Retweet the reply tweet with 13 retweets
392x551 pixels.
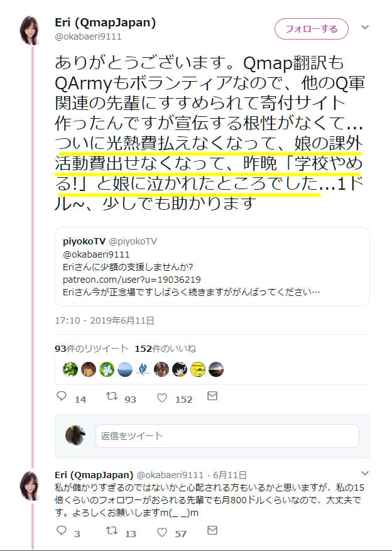click(x=112, y=531)
